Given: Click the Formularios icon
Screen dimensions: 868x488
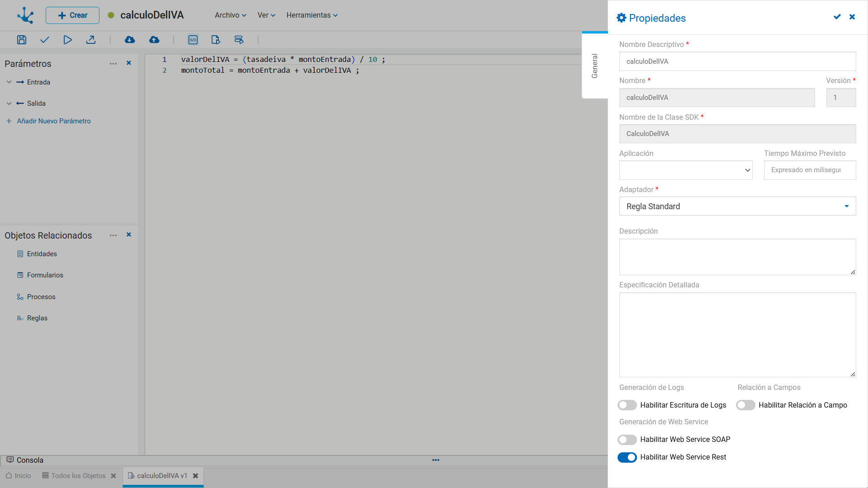Looking at the screenshot, I should tap(20, 275).
